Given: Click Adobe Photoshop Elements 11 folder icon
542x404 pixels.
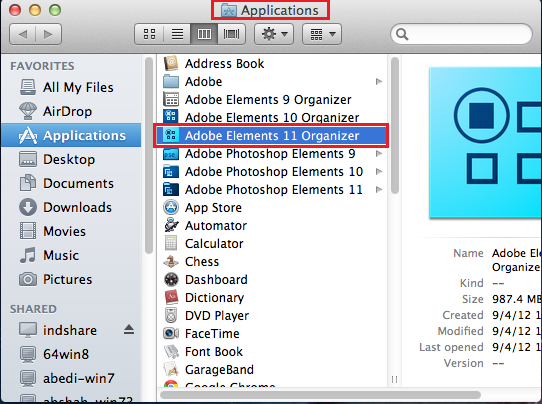Looking at the screenshot, I should (x=171, y=189).
